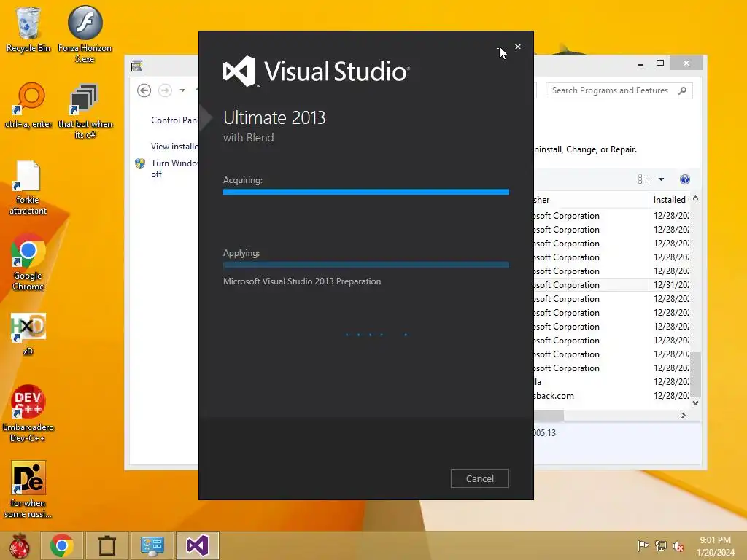
Task: Select the program row ending 'sback.com'
Action: click(611, 396)
